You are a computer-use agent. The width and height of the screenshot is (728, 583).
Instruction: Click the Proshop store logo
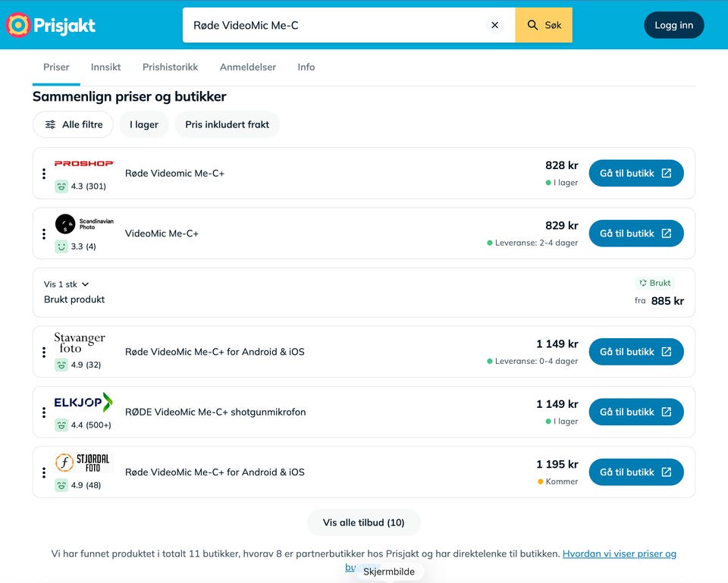[84, 164]
